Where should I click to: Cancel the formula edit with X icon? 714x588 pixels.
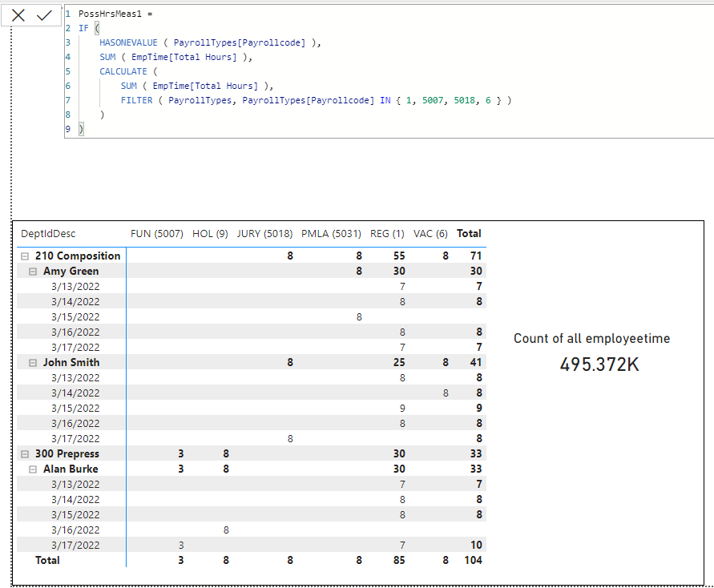click(18, 15)
